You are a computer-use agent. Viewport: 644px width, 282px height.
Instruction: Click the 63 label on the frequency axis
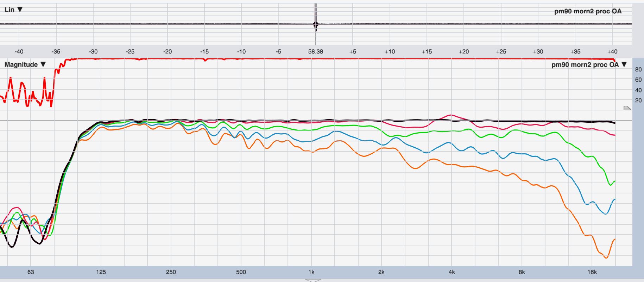[x=31, y=272]
